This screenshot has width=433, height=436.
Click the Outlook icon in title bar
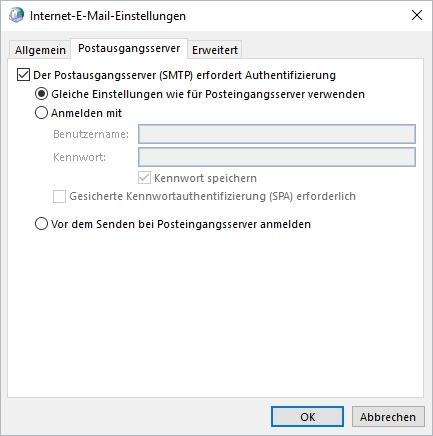tap(16, 15)
